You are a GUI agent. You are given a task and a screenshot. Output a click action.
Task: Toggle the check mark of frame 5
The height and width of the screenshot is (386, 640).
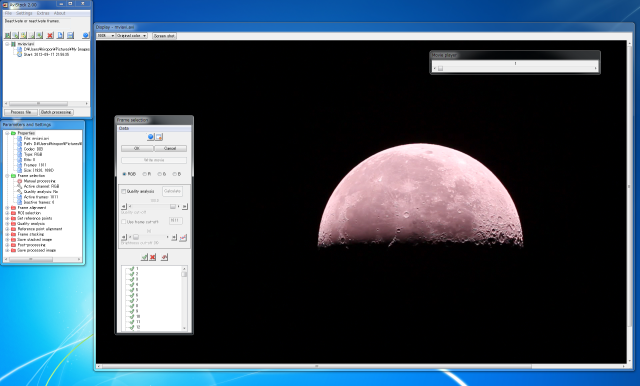tap(131, 290)
